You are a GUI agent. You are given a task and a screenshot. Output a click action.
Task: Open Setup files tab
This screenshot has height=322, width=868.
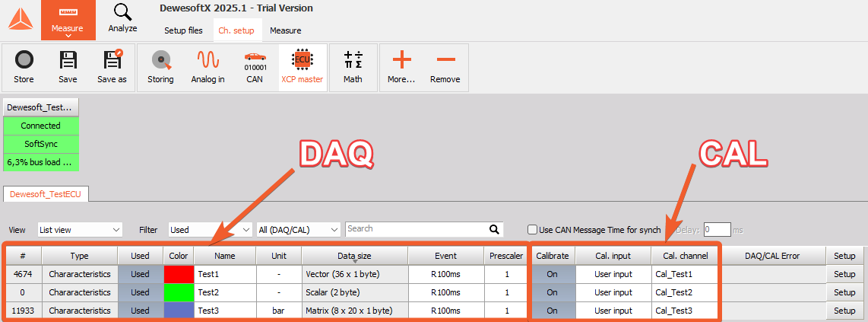click(183, 30)
